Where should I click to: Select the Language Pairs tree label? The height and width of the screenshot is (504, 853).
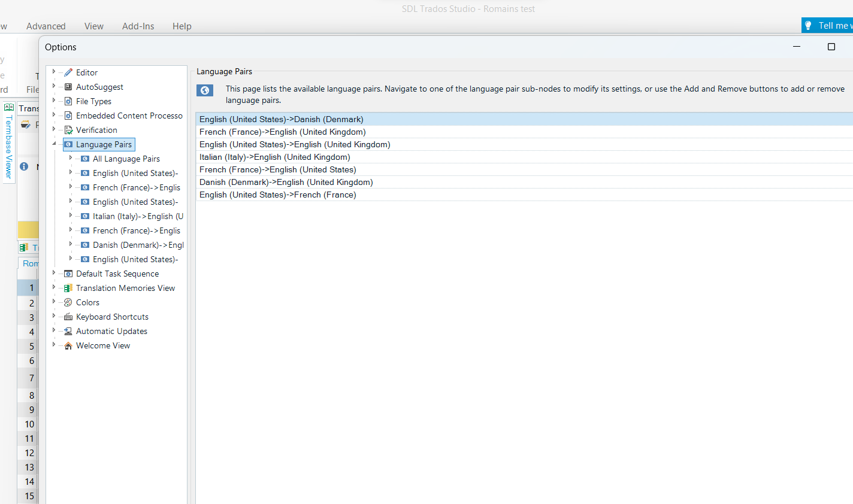(104, 144)
